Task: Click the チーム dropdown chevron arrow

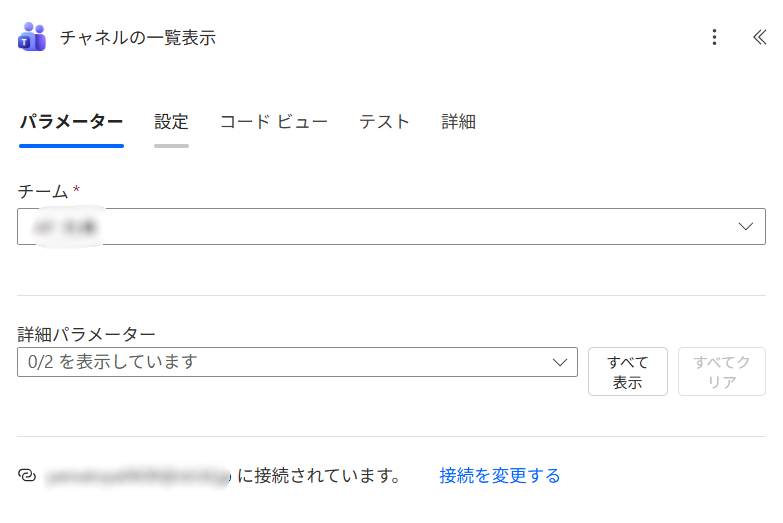Action: (x=745, y=227)
